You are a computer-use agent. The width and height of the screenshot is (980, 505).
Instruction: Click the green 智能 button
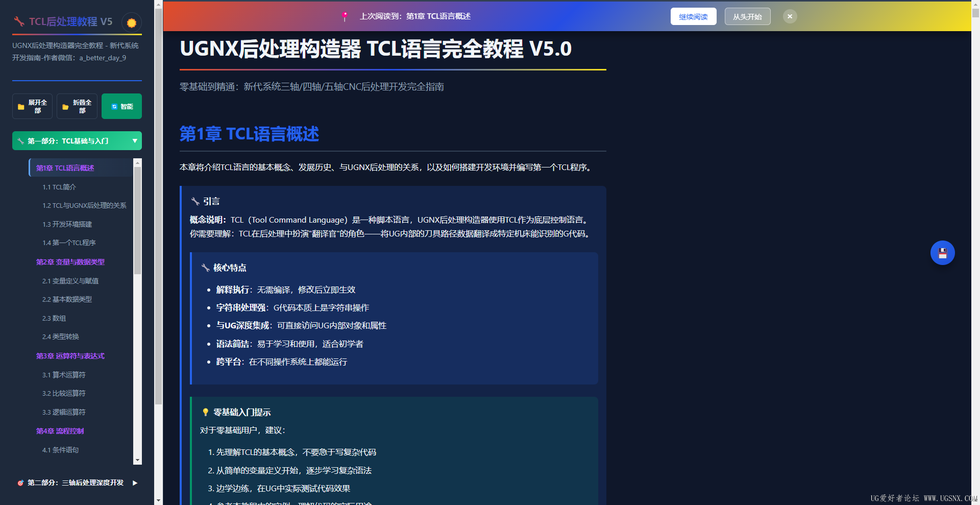(x=121, y=106)
